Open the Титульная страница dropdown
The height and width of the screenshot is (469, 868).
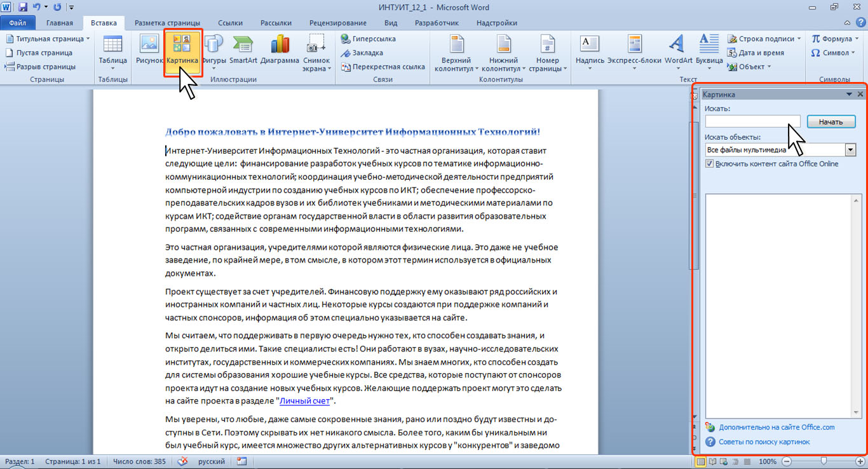point(48,39)
